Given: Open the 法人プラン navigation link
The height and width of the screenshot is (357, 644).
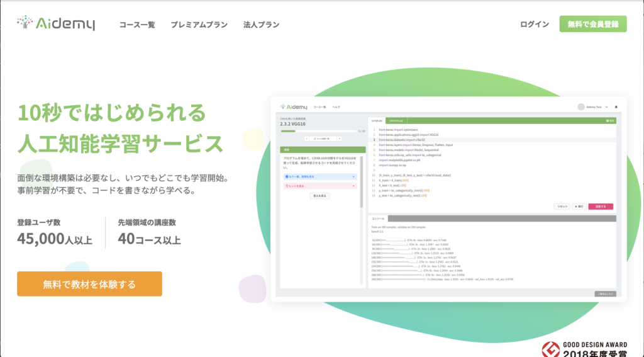Looking at the screenshot, I should [x=261, y=25].
